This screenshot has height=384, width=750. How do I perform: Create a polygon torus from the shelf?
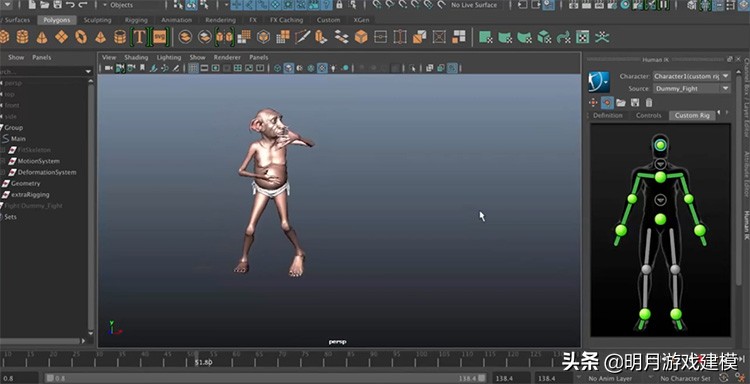81,37
